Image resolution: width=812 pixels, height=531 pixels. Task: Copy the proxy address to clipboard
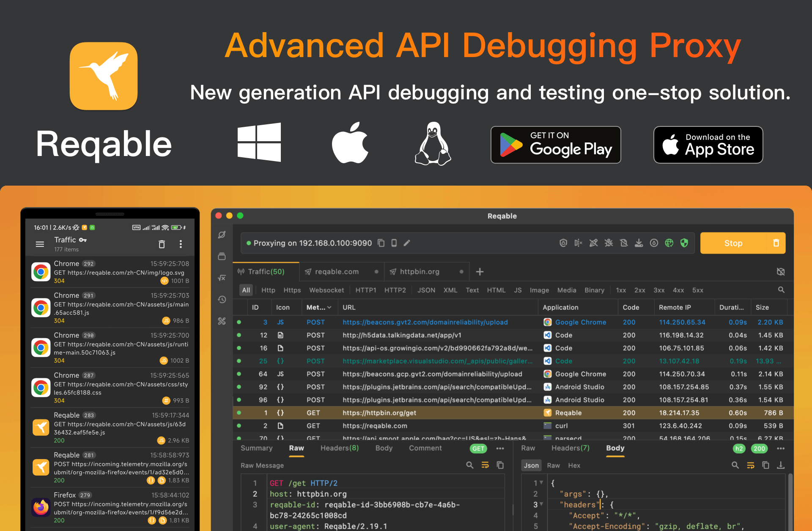tap(381, 243)
